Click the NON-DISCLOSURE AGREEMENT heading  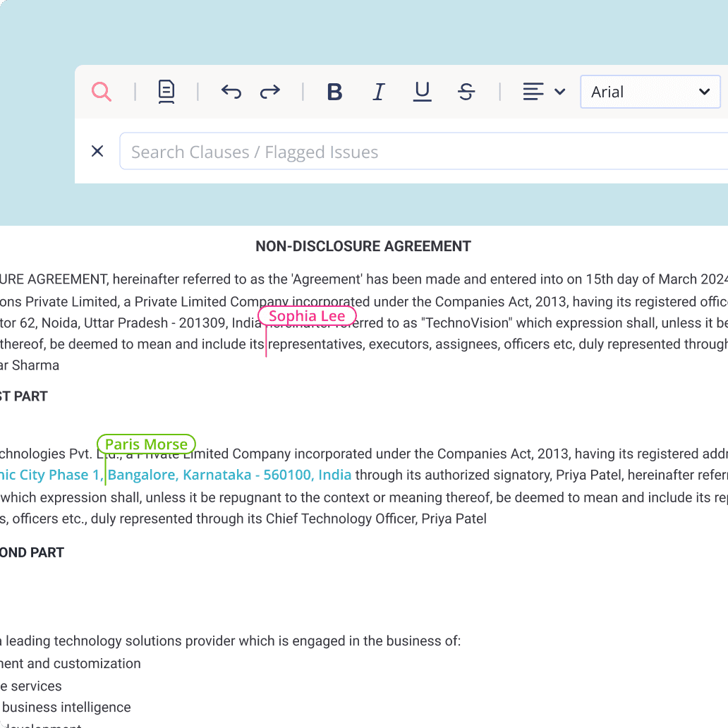pos(363,246)
